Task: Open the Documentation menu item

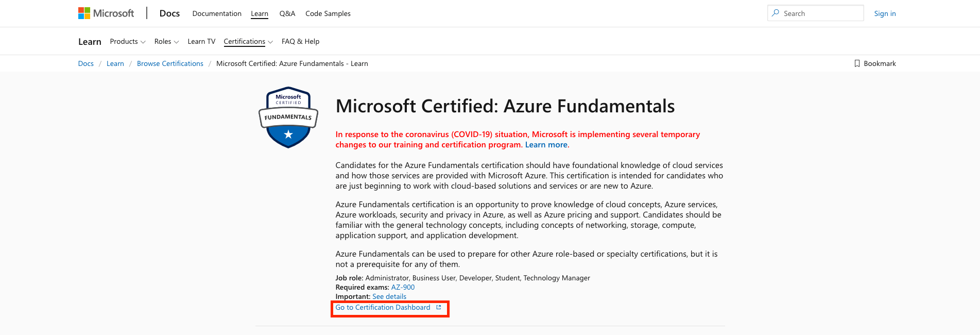Action: pyautogui.click(x=217, y=13)
